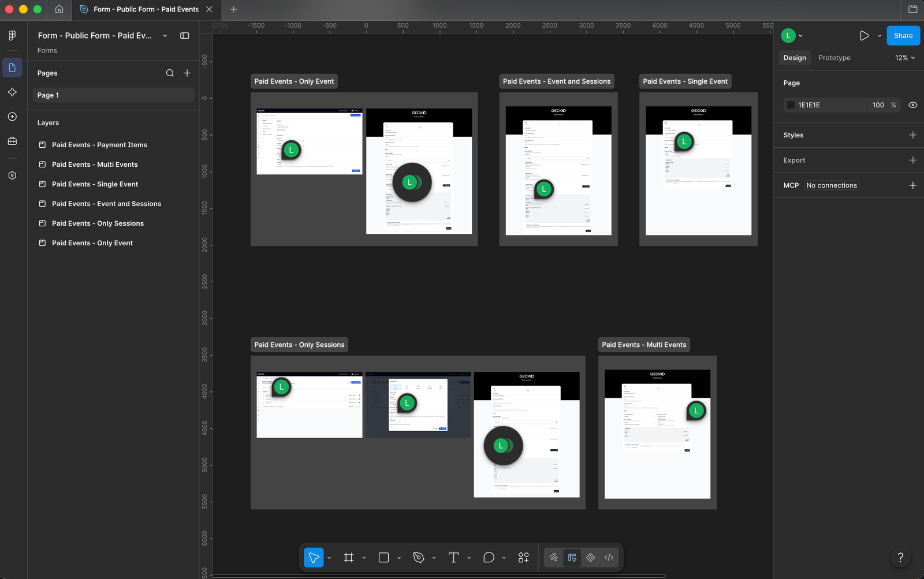Open the help question mark button
This screenshot has height=579, width=924.
tap(900, 558)
